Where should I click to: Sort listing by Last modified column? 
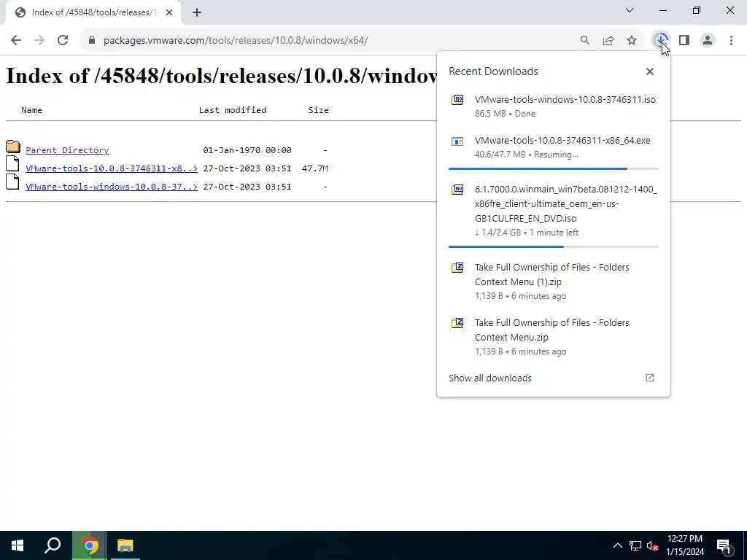point(233,110)
